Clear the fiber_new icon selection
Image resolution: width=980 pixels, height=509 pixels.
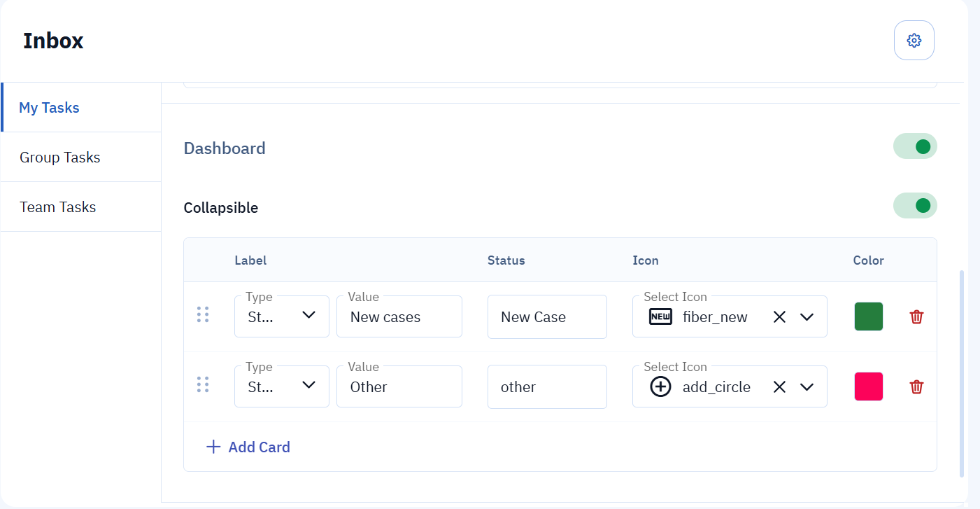coord(779,317)
